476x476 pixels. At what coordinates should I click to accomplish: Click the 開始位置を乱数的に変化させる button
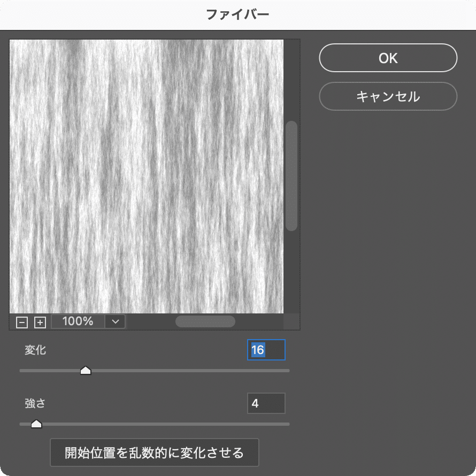pyautogui.click(x=154, y=452)
